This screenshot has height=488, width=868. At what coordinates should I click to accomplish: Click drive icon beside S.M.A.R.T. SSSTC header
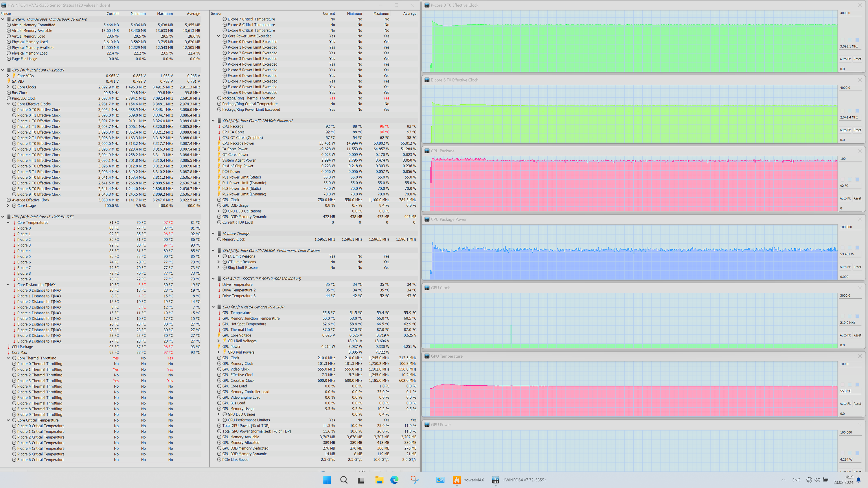(219, 279)
